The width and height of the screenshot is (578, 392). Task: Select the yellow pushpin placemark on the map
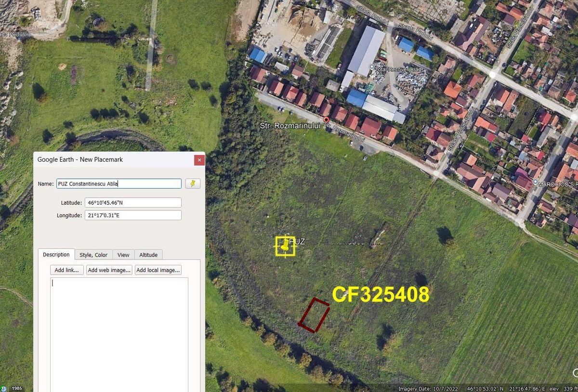286,246
